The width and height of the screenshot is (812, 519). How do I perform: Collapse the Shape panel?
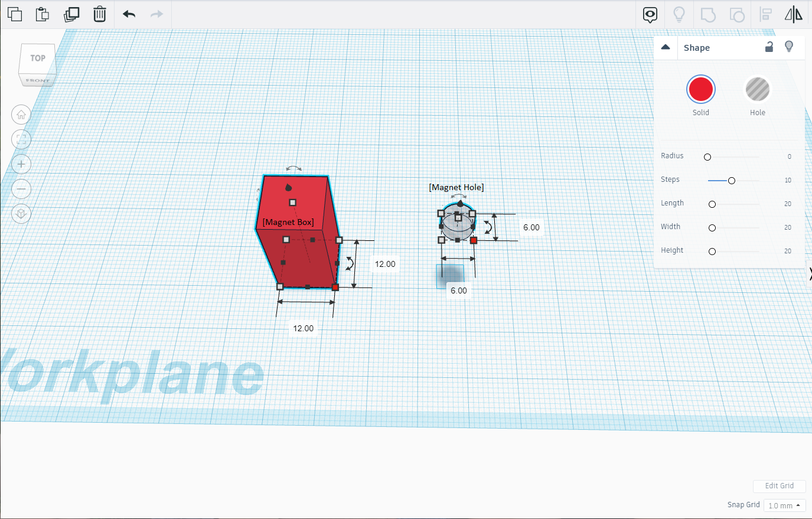pos(666,47)
